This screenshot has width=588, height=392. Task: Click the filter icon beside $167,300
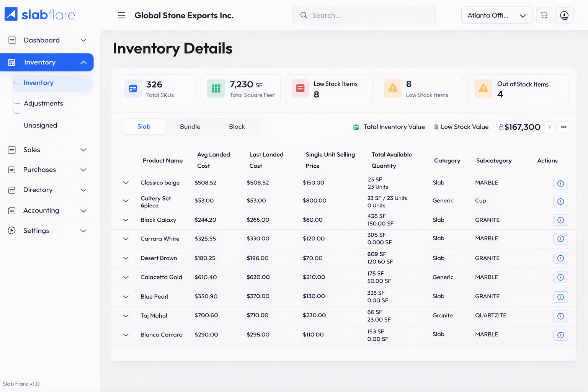(x=550, y=127)
